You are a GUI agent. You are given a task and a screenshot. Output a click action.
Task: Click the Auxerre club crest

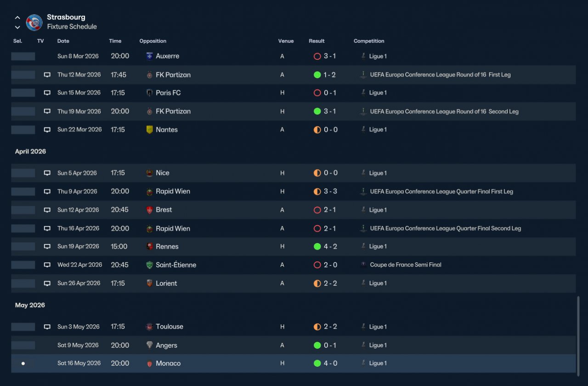pyautogui.click(x=149, y=56)
